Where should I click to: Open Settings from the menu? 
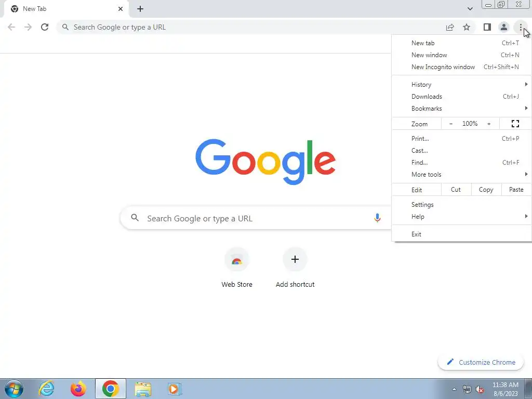pyautogui.click(x=461, y=205)
